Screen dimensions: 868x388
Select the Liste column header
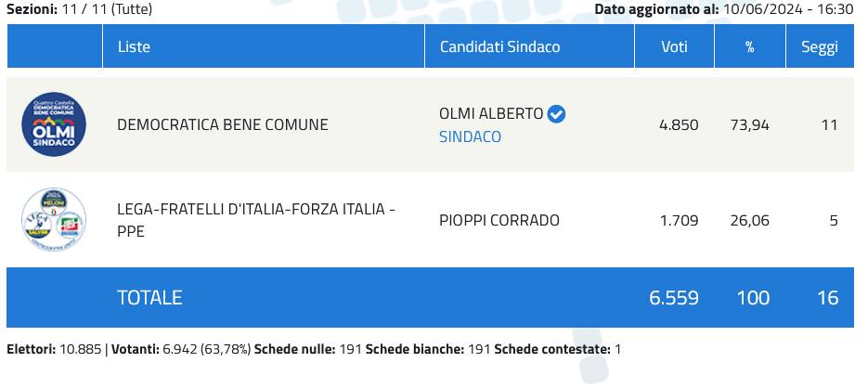tap(134, 46)
